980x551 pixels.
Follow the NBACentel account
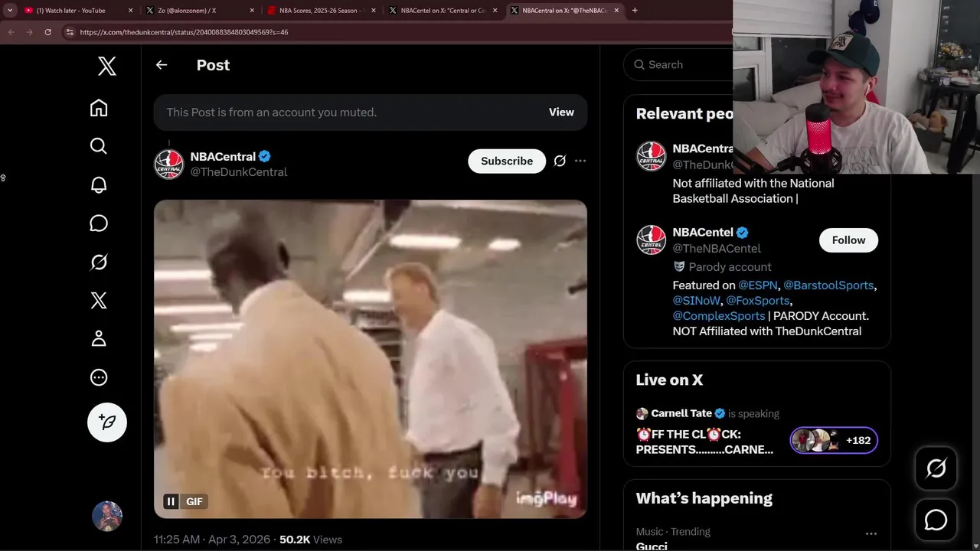[848, 240]
